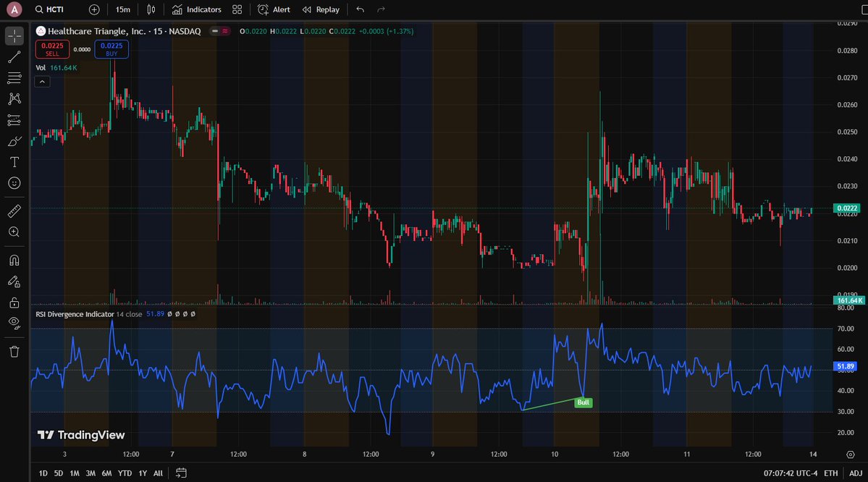Open the indicator templates grid icon
868x482 pixels.
(237, 9)
